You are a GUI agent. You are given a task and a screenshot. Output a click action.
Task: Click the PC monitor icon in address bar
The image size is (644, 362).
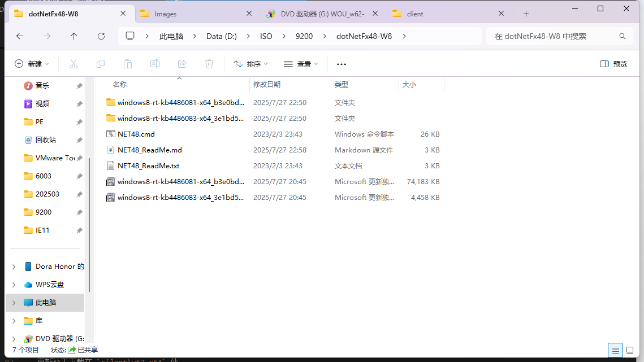point(130,36)
